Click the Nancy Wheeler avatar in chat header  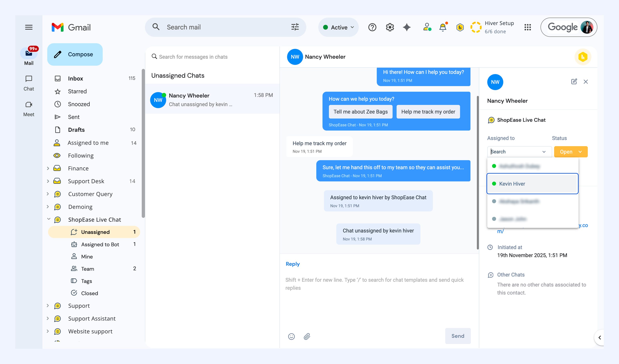pos(295,57)
